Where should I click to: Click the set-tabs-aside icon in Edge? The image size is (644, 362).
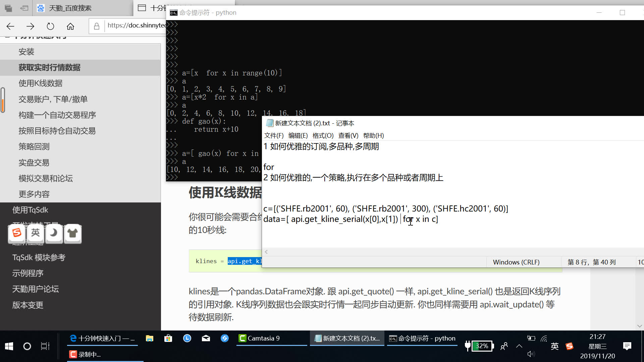[x=24, y=8]
